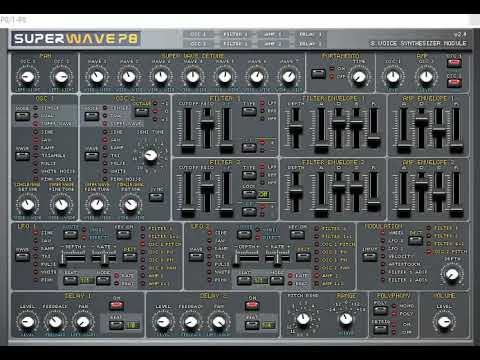
Task: Click the OSC 2 single wave detune knob
Action: coord(130,205)
